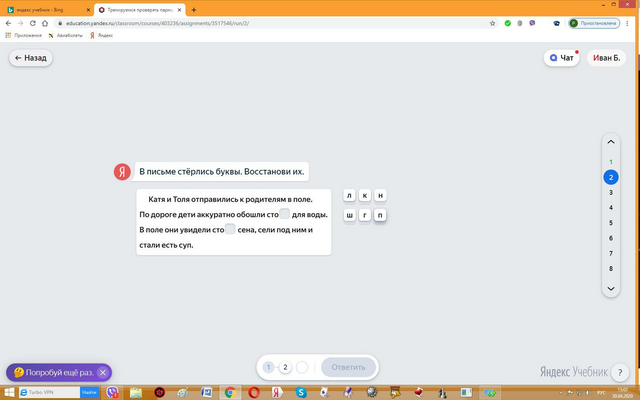Click the first blank after 'сто' для воды
Viewport: 640px width, 400px height.
[284, 213]
